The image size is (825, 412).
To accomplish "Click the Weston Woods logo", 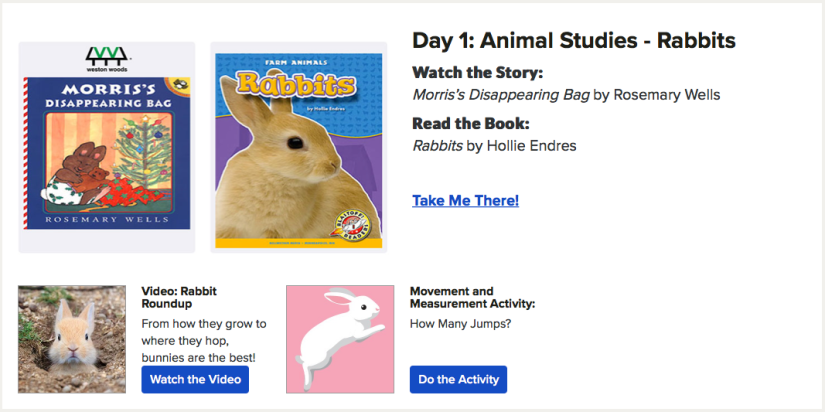I will [x=106, y=58].
